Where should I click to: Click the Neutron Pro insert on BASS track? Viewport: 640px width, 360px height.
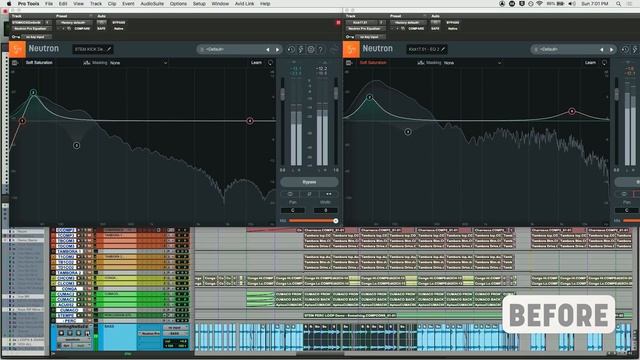(x=149, y=333)
